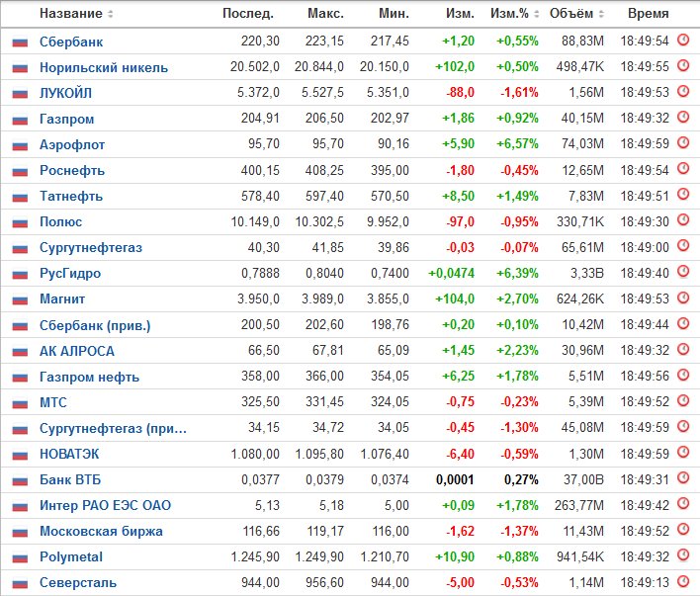Screen dimensions: 700x596
Task: Click Аэрофлот's +6,57% change value
Action: point(517,143)
